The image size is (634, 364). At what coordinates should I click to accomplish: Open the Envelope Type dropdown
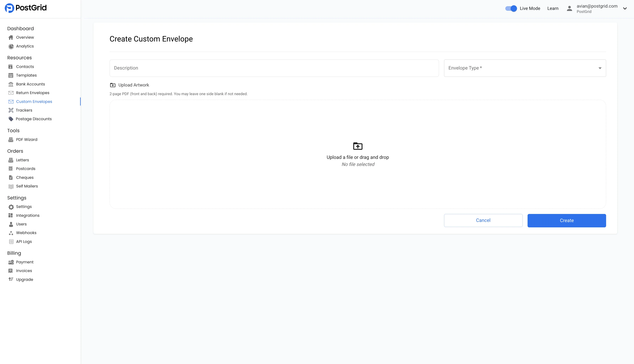click(x=525, y=68)
